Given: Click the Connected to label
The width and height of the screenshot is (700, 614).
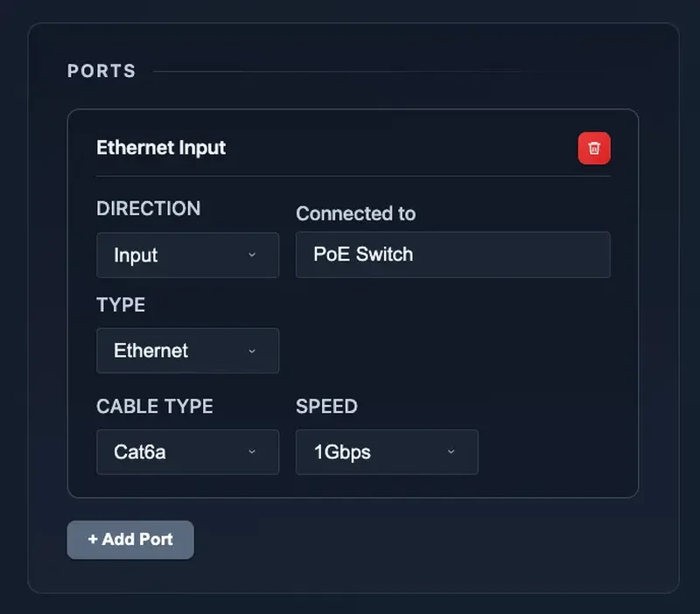Looking at the screenshot, I should (355, 213).
